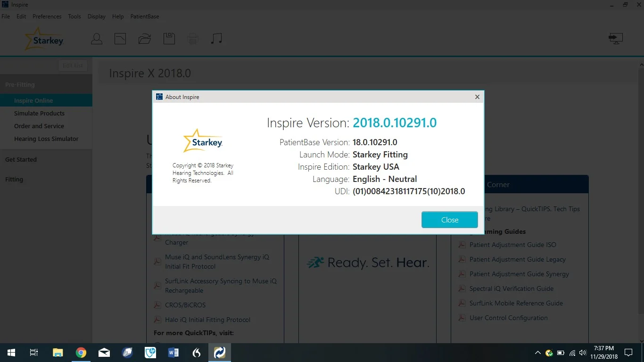Viewport: 644px width, 362px height.
Task: Open Microsoft Word from the taskbar
Action: pyautogui.click(x=173, y=353)
